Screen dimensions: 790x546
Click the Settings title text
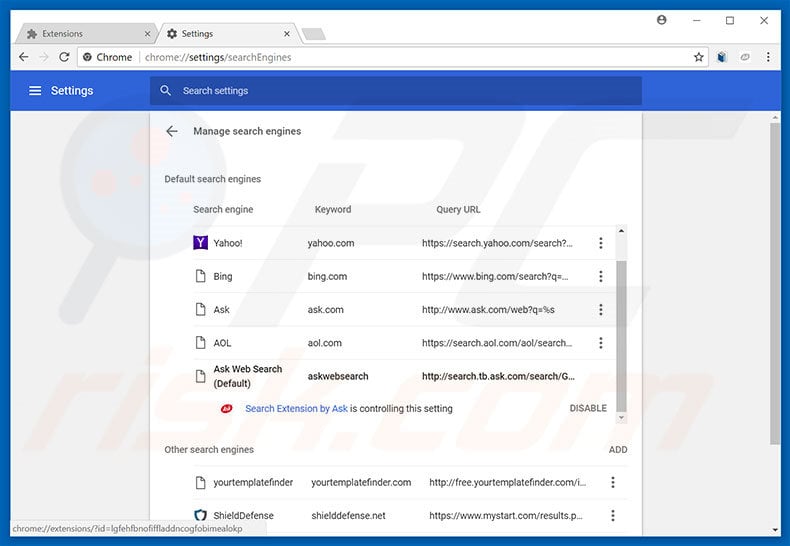click(72, 91)
